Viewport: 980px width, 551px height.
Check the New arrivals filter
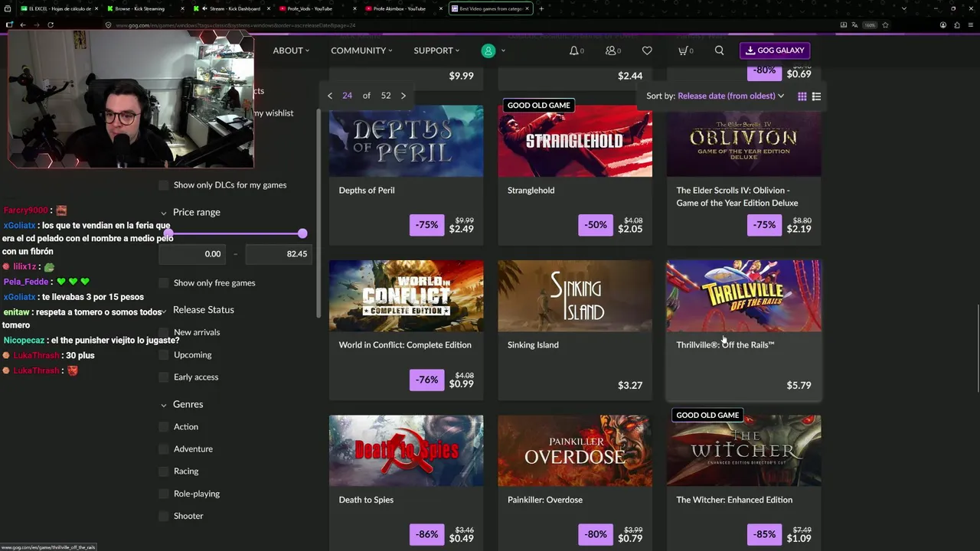pyautogui.click(x=164, y=332)
